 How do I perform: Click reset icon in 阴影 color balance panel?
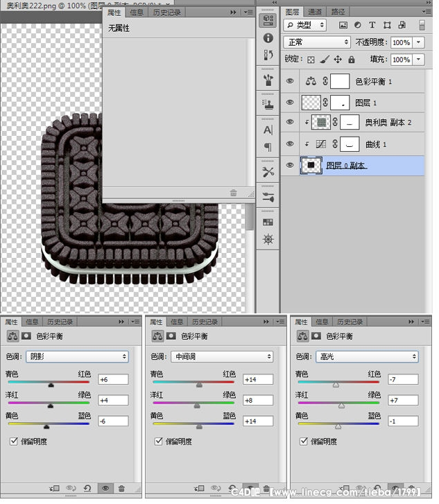[87, 488]
